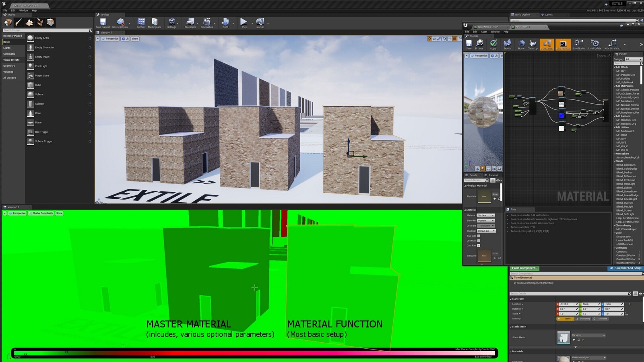Click Show button in Viewport 1
Screen dimensions: 644x362
pos(135,39)
